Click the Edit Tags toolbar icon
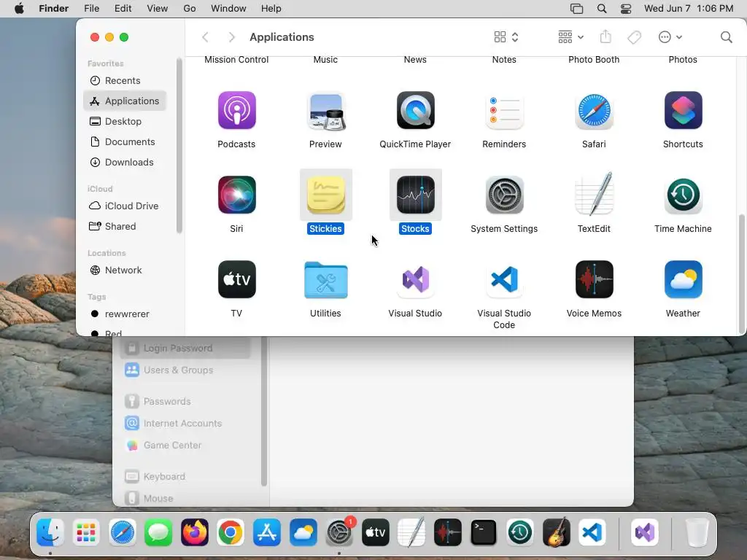This screenshot has width=747, height=560. [634, 37]
